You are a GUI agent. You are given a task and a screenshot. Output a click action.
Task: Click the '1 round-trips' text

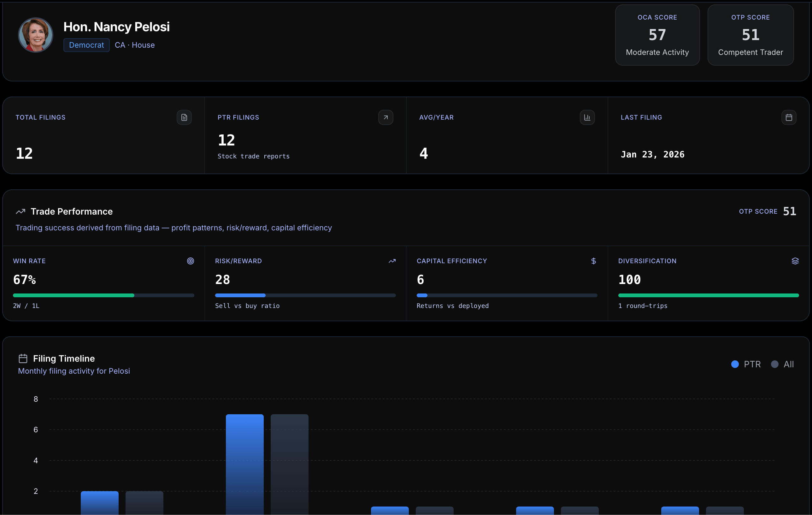pos(643,306)
